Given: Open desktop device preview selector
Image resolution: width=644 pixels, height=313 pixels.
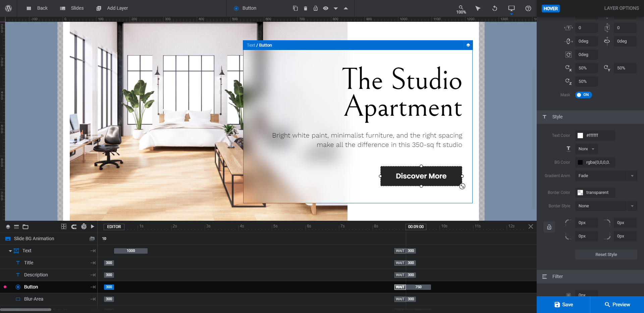Looking at the screenshot, I should pos(512,8).
